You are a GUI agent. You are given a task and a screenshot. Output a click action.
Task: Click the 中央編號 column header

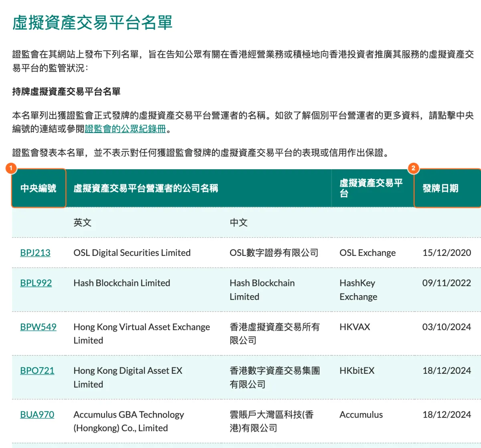point(38,188)
